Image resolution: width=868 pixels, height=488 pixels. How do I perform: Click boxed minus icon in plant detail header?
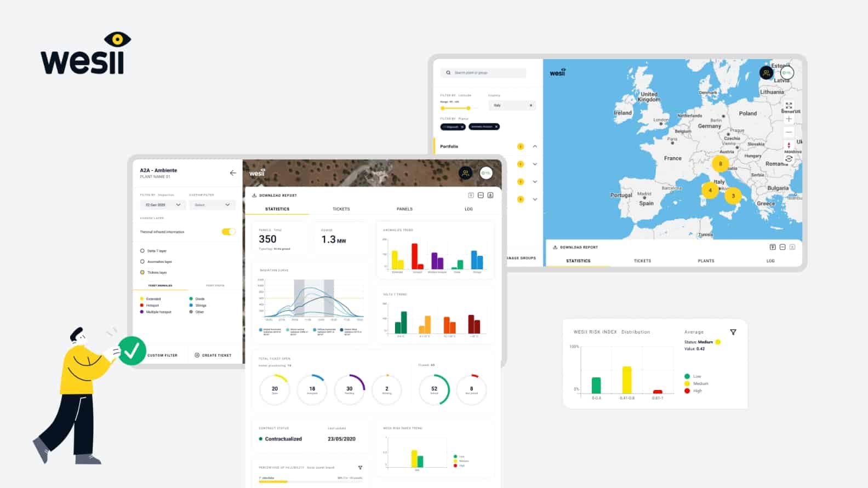tap(481, 196)
